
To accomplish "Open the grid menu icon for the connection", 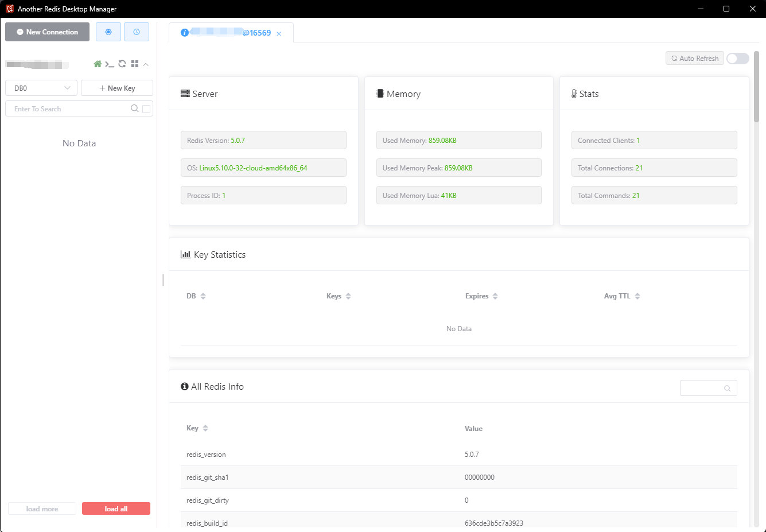I will [x=135, y=64].
